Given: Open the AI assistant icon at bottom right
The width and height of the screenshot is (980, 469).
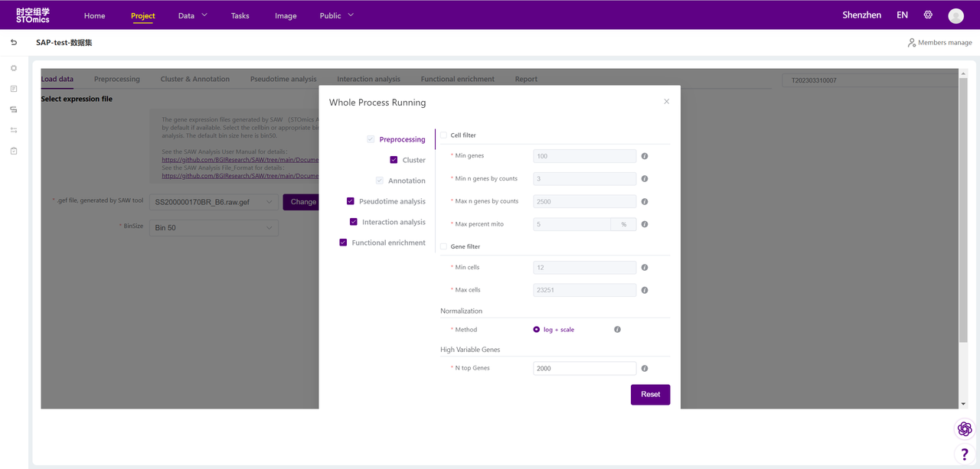Looking at the screenshot, I should click(965, 429).
